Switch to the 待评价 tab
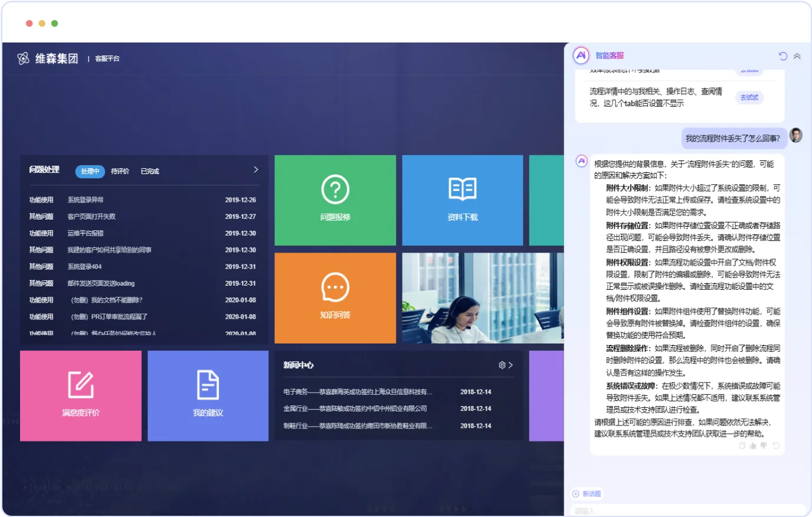This screenshot has width=812, height=517. coord(120,171)
